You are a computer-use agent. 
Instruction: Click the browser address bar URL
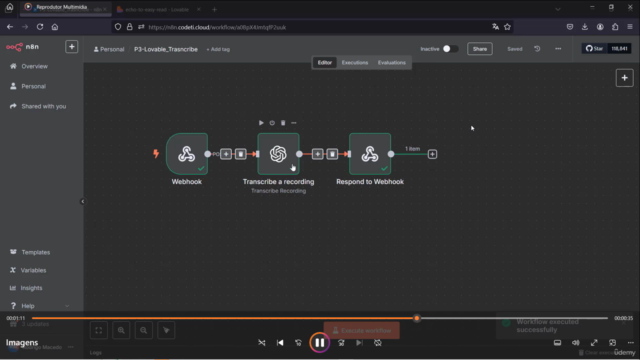pos(217,27)
